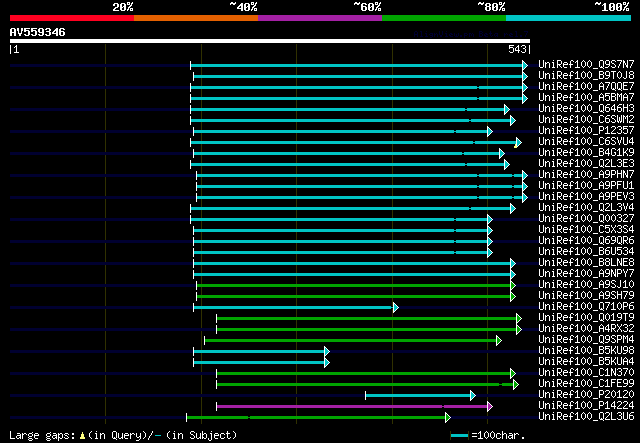The image size is (640, 443).
Task: Select the UniRef100_A7QQE7 label
Action: (x=586, y=87)
